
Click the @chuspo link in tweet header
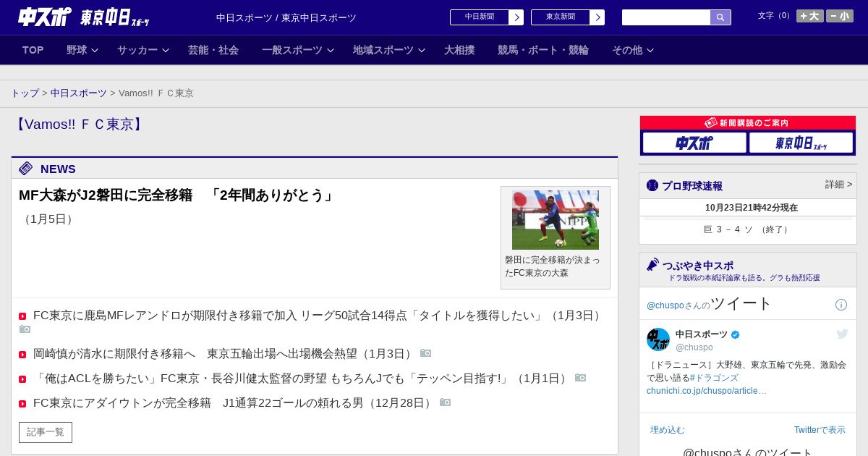point(665,305)
